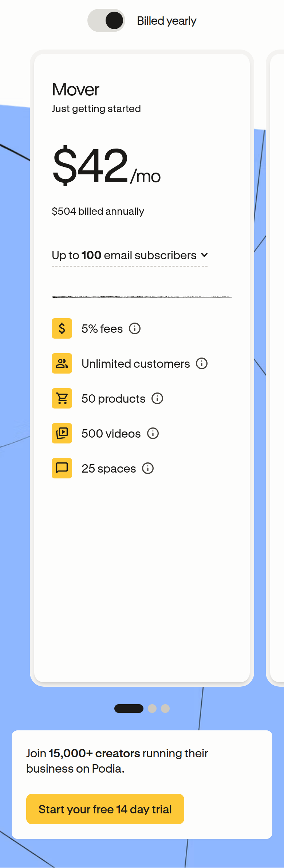Click the 25 spaces label
284x868 pixels.
click(109, 469)
